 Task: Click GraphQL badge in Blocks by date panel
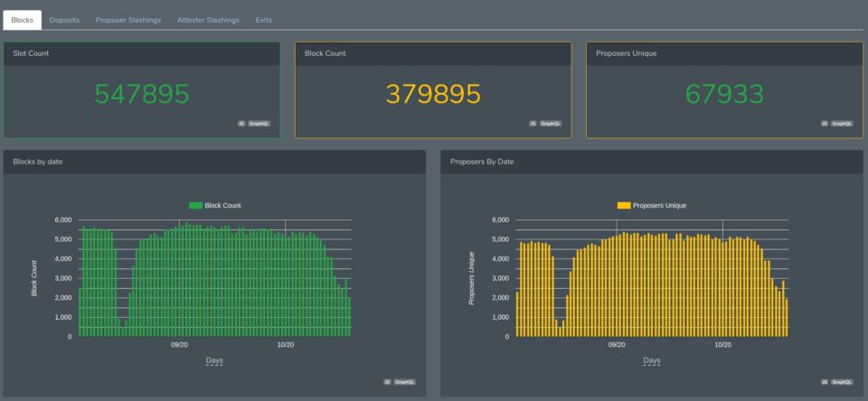[x=405, y=382]
